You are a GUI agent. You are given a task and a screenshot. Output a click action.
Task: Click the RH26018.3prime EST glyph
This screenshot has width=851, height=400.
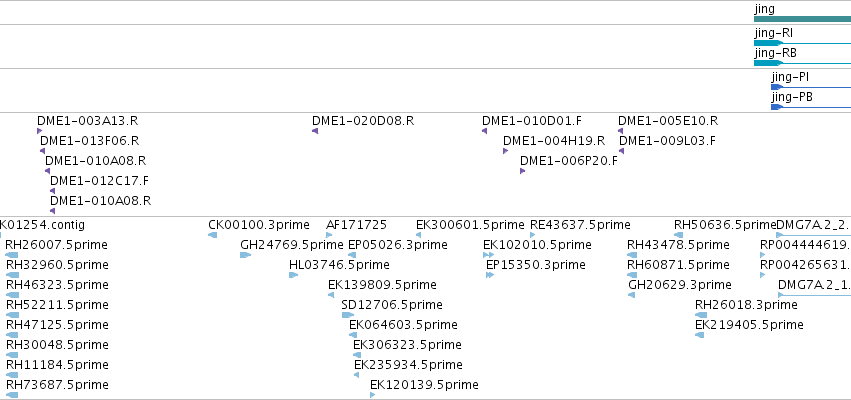tap(701, 315)
